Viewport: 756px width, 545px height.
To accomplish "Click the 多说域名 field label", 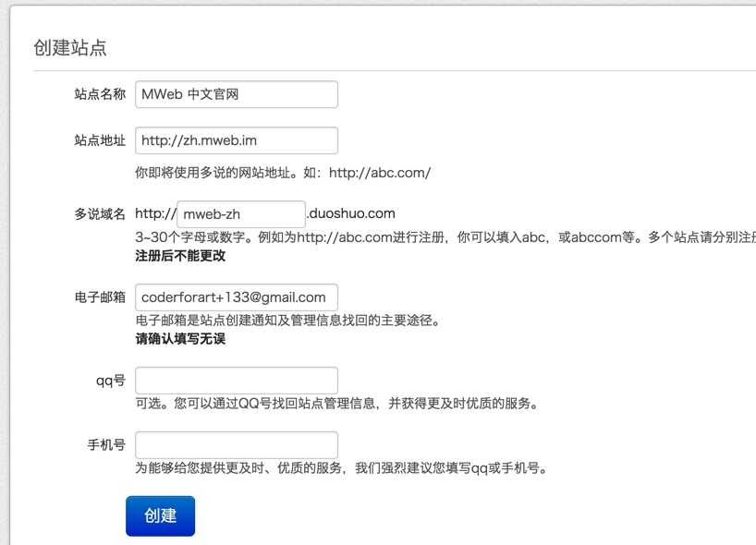I will pos(100,214).
